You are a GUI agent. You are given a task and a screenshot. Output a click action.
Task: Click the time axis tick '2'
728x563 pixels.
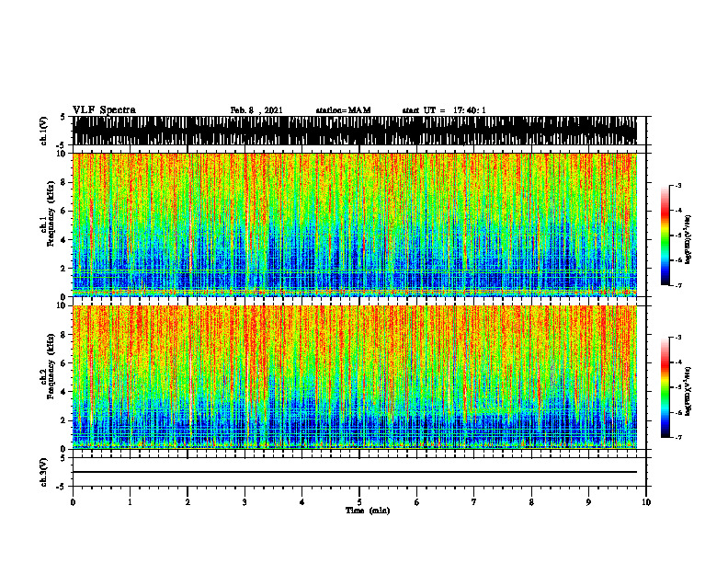(x=188, y=502)
